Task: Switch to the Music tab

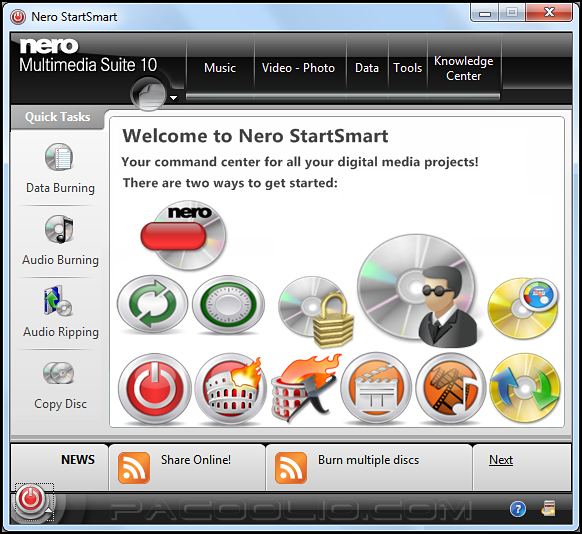Action: point(220,68)
